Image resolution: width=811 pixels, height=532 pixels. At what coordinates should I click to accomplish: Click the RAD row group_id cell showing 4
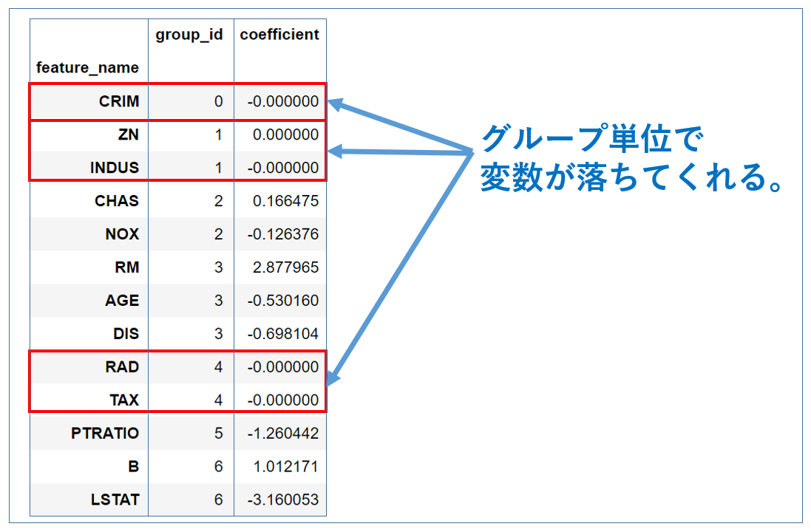click(x=218, y=367)
